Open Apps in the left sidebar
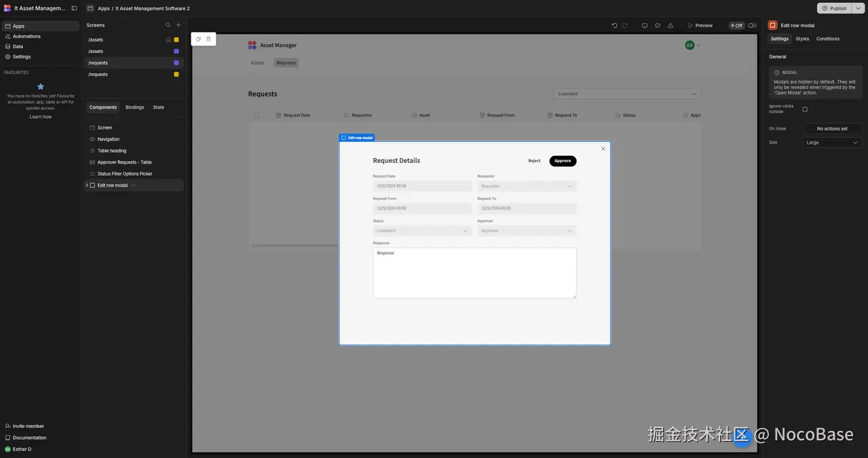 point(41,26)
